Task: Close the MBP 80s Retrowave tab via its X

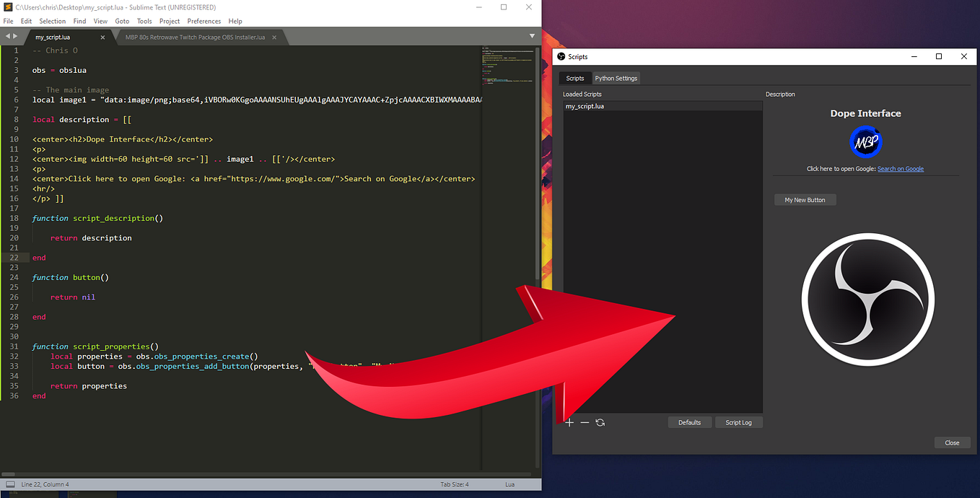Action: [x=273, y=37]
